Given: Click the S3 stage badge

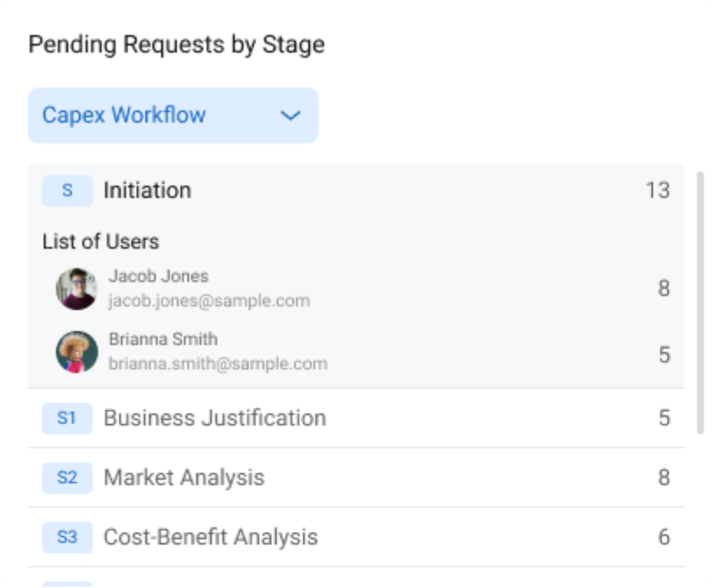Looking at the screenshot, I should click(67, 537).
